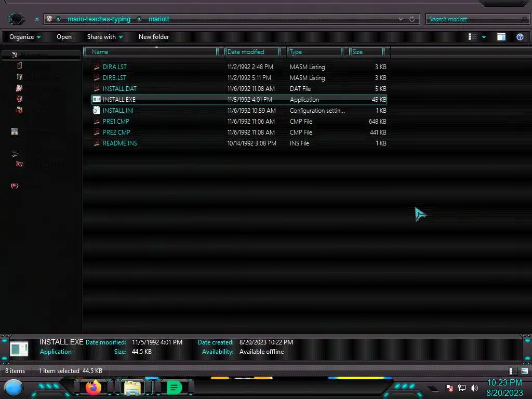532x399 pixels.
Task: Open the Share with dropdown
Action: [x=105, y=37]
